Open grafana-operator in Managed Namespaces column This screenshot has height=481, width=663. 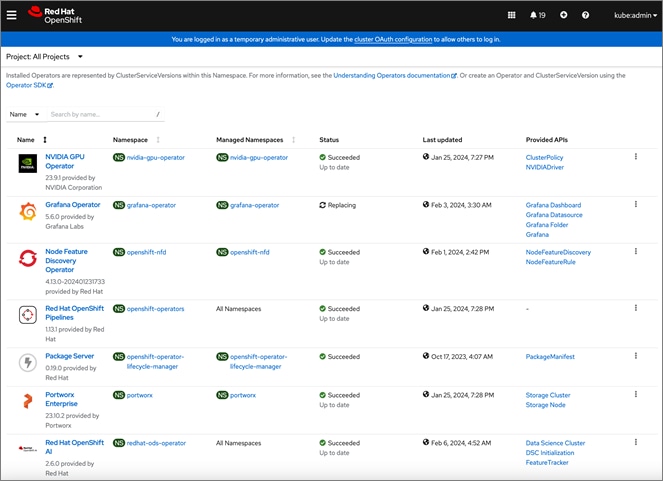coord(255,205)
